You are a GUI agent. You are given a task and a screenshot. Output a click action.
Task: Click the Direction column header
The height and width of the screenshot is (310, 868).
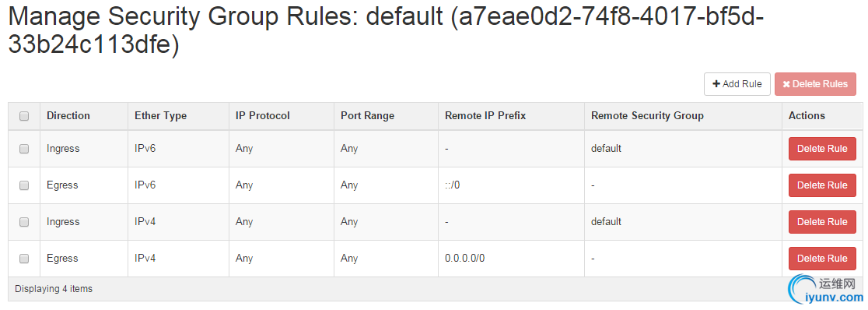[68, 116]
